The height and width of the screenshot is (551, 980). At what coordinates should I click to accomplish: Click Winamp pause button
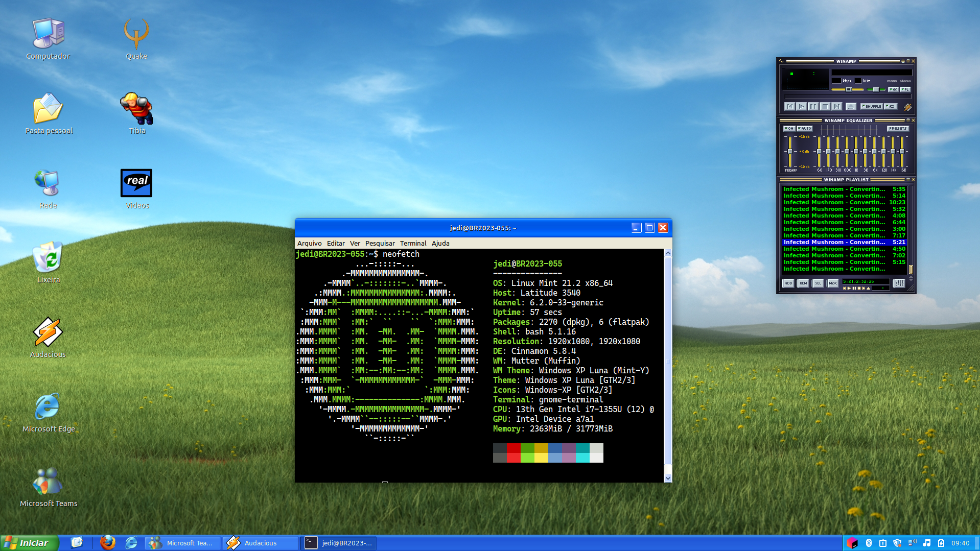click(813, 106)
